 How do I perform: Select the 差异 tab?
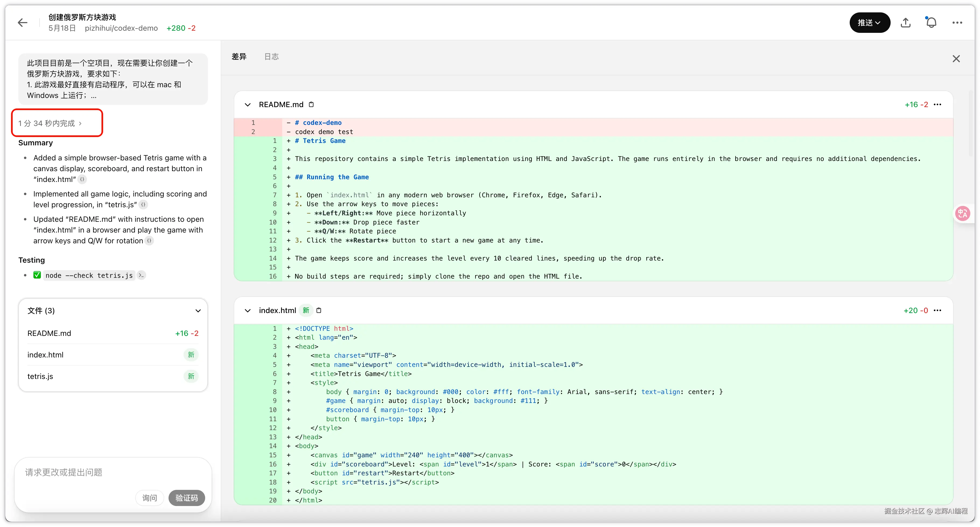coord(239,57)
